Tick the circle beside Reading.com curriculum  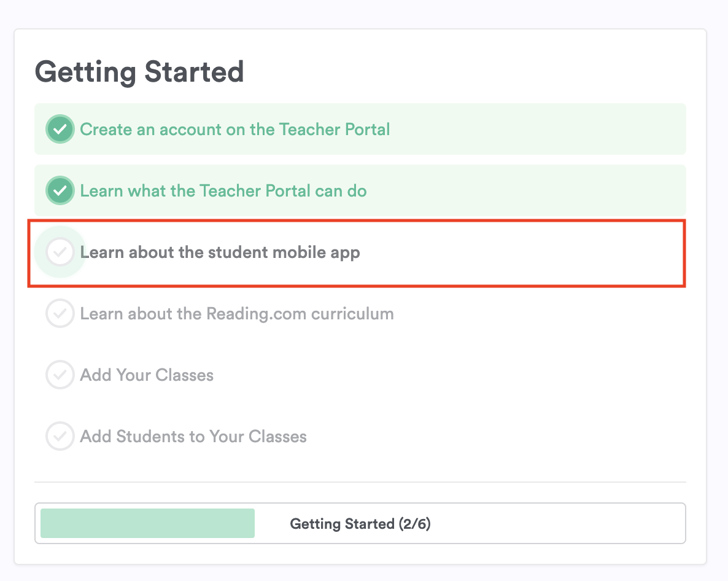tap(60, 314)
